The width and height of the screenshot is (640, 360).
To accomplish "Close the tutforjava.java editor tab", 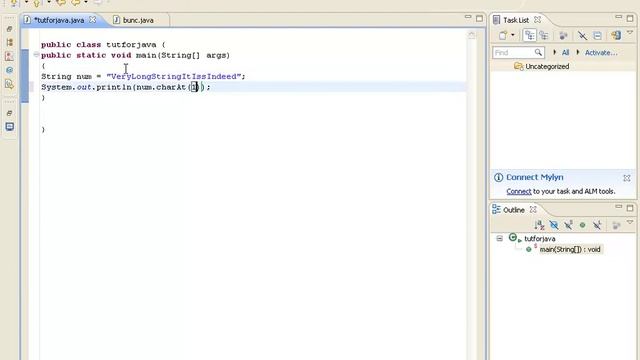I will (x=93, y=20).
